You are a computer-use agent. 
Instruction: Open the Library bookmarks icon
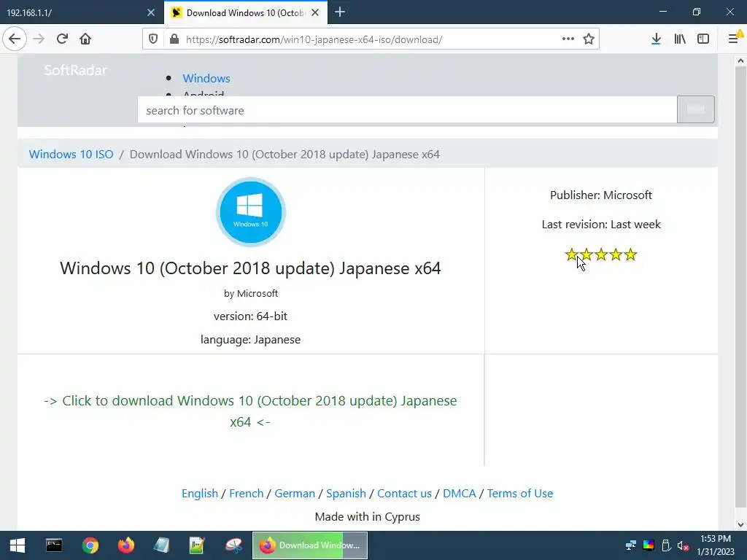680,39
